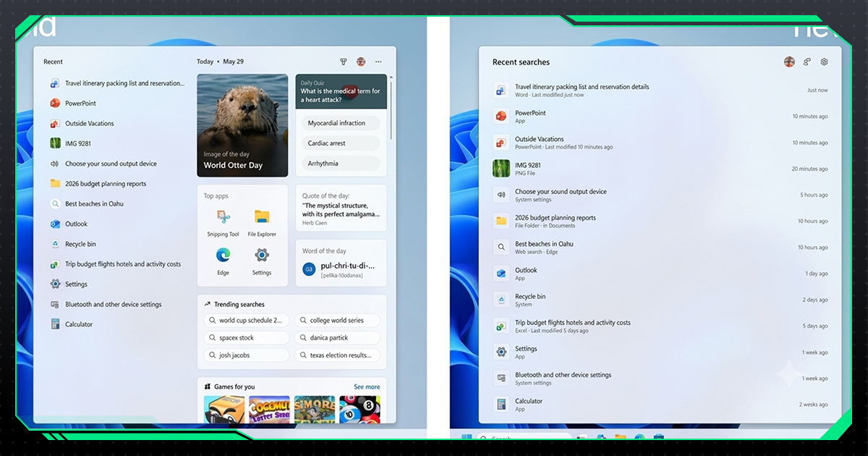Open Travel itinerary Word result in Recent searches
This screenshot has width=868, height=456.
pyautogui.click(x=660, y=90)
